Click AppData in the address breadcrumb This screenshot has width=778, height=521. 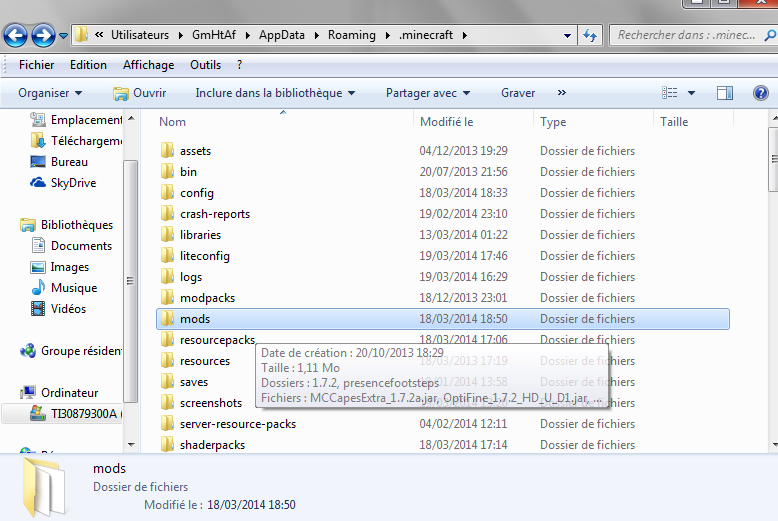point(282,35)
